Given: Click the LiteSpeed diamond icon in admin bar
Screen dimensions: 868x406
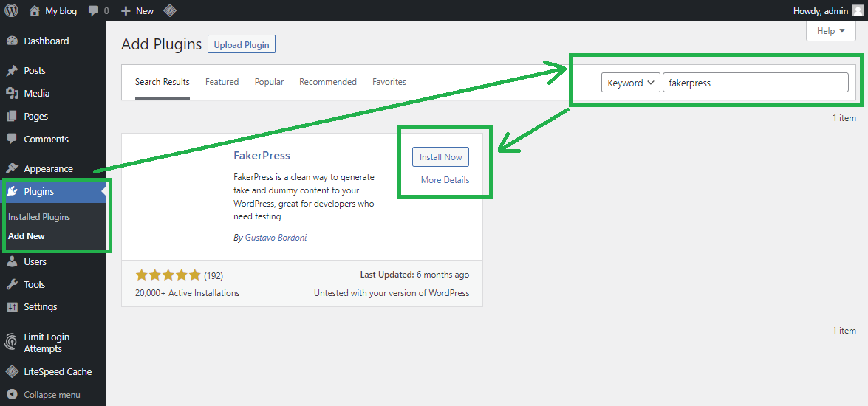Looking at the screenshot, I should point(169,11).
